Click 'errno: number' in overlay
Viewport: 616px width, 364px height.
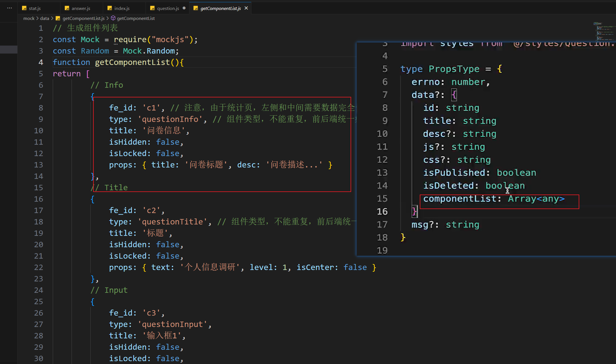click(448, 82)
